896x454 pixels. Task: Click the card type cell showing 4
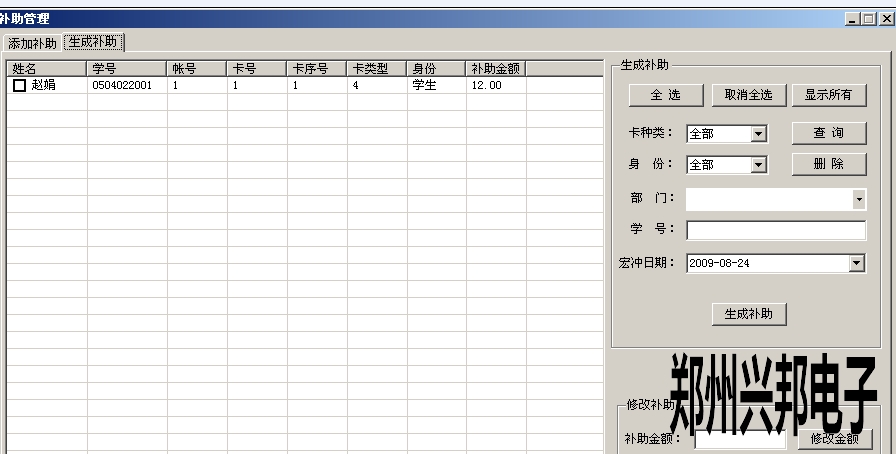click(x=377, y=85)
